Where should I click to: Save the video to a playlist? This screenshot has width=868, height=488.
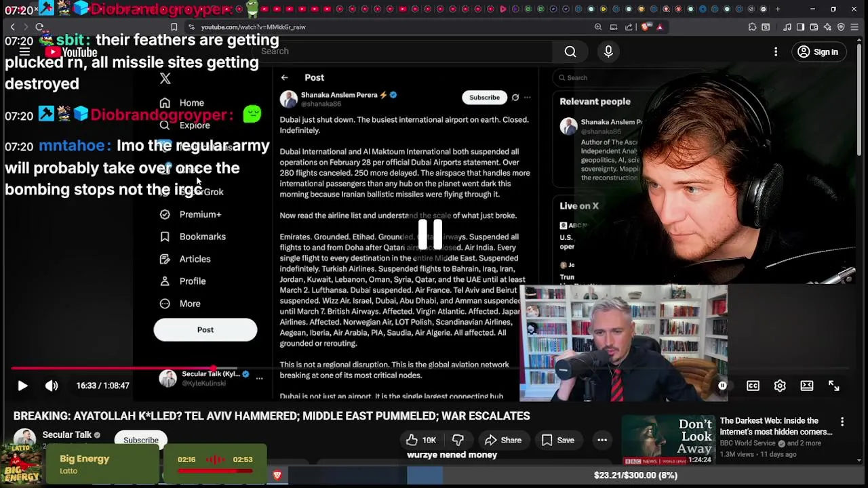click(x=557, y=441)
